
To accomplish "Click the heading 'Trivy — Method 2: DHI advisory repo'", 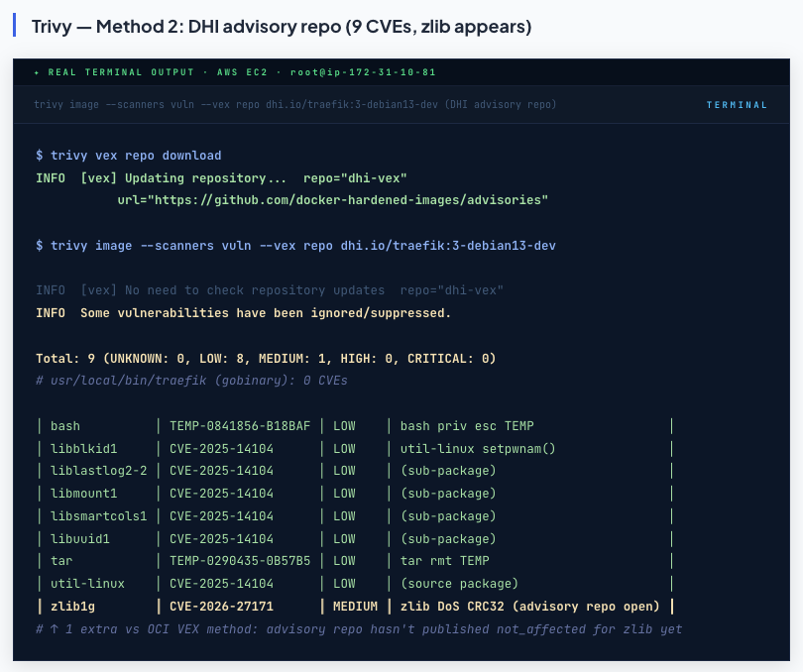I will pyautogui.click(x=282, y=26).
